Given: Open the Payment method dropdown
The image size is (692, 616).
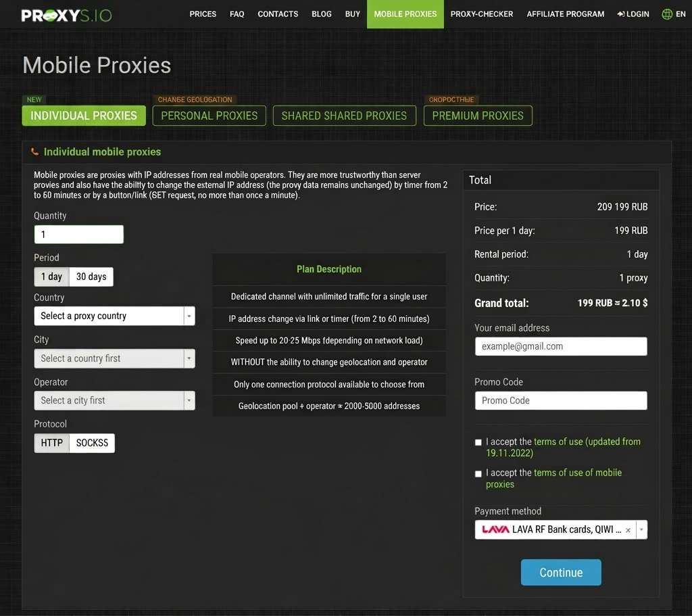Looking at the screenshot, I should pos(561,529).
